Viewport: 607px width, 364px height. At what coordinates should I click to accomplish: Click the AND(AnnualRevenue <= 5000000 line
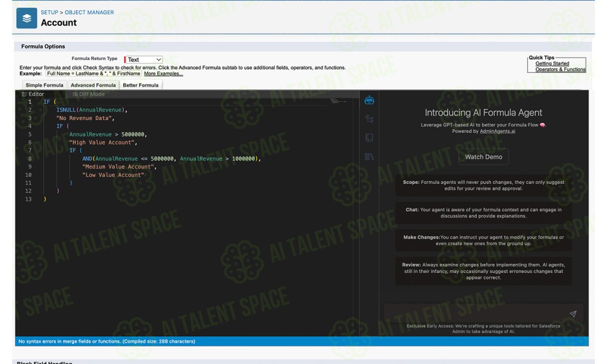172,158
